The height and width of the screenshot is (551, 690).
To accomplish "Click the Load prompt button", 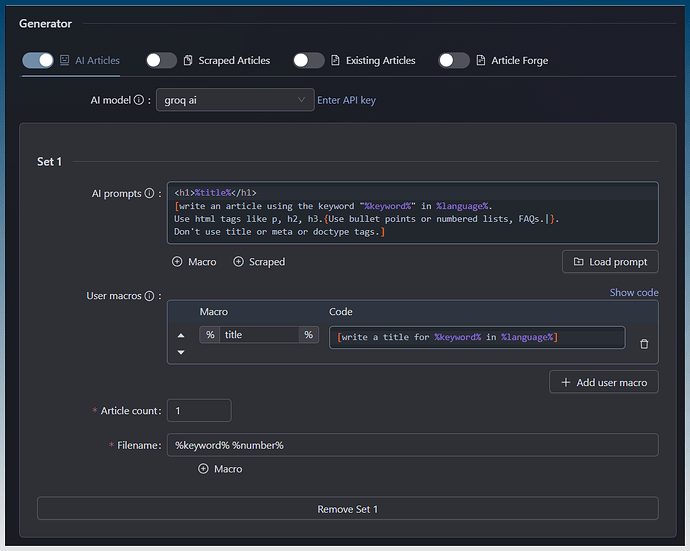I will 610,262.
